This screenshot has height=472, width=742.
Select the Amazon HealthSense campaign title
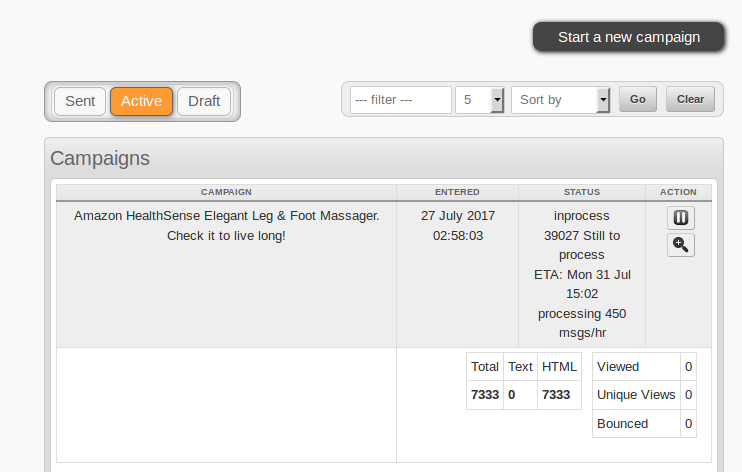tap(226, 225)
